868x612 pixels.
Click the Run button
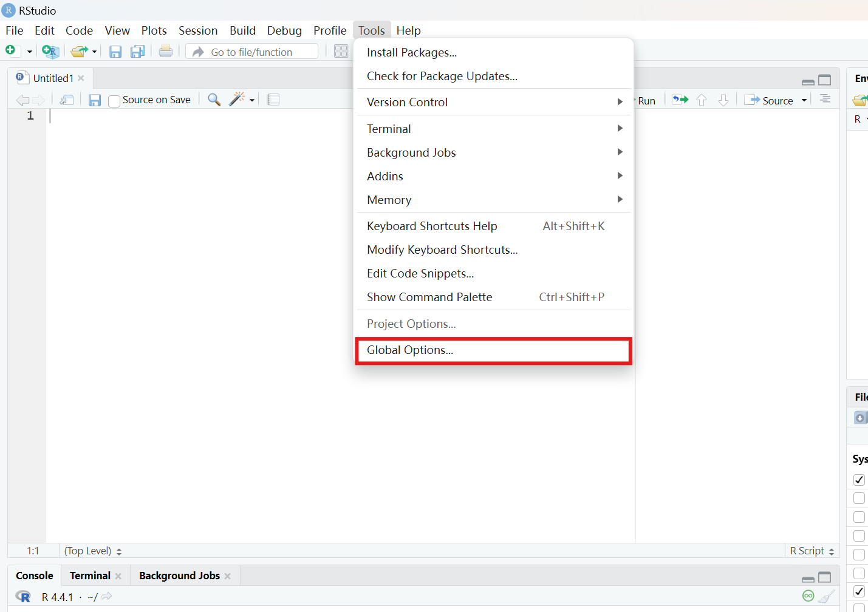pos(646,101)
